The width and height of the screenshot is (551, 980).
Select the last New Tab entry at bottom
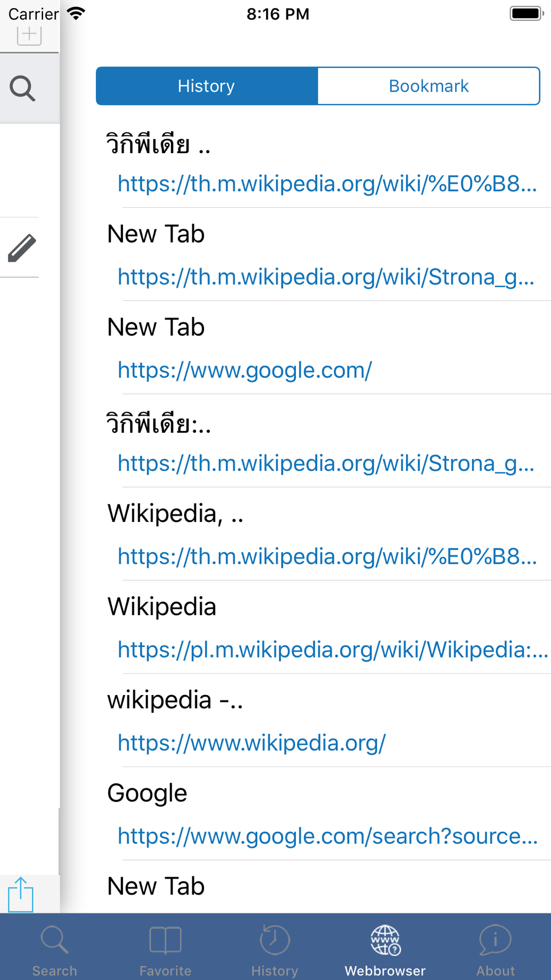click(156, 886)
